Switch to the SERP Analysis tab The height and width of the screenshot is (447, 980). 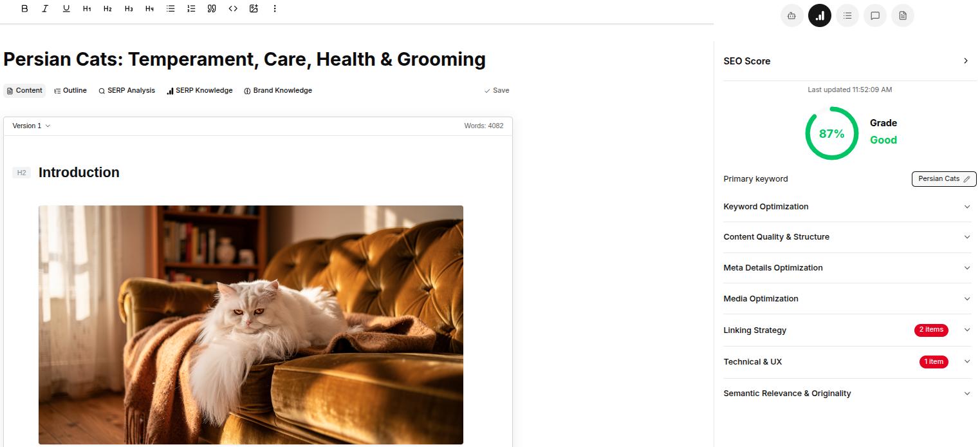[x=127, y=91]
